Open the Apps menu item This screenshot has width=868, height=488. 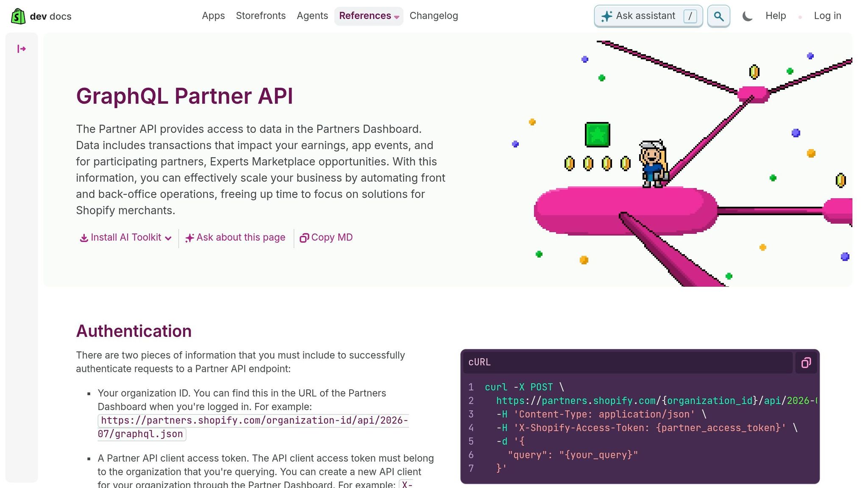click(213, 16)
